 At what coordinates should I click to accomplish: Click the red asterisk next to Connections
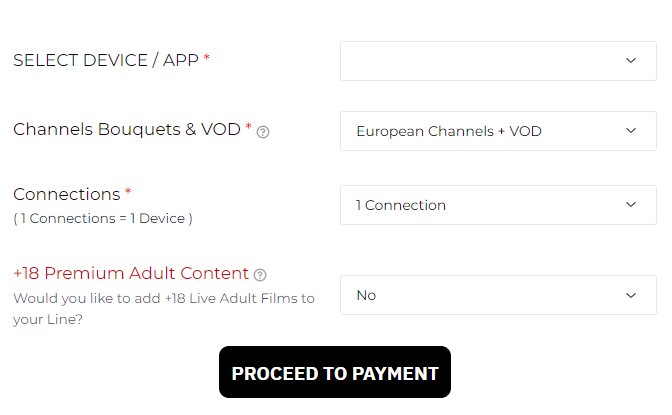[128, 192]
